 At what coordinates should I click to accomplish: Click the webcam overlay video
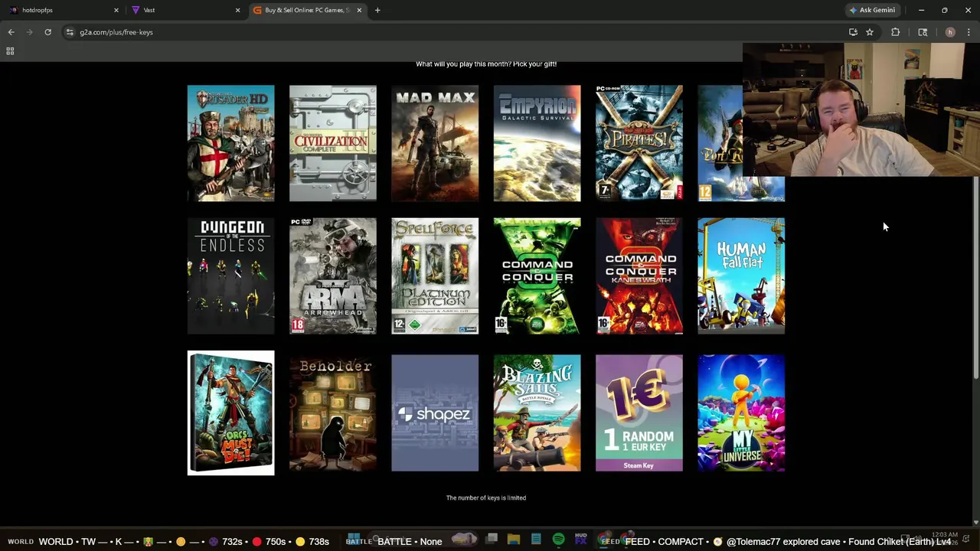pos(861,109)
